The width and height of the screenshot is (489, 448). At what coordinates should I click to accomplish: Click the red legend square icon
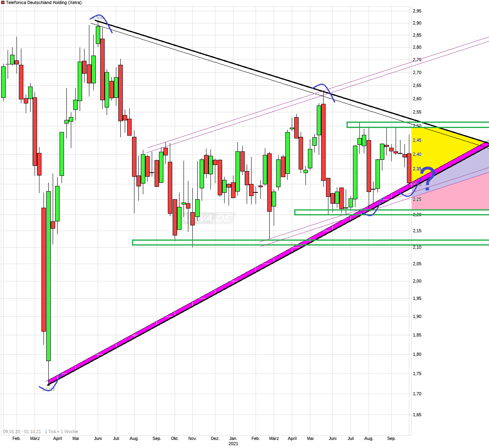[3, 2]
